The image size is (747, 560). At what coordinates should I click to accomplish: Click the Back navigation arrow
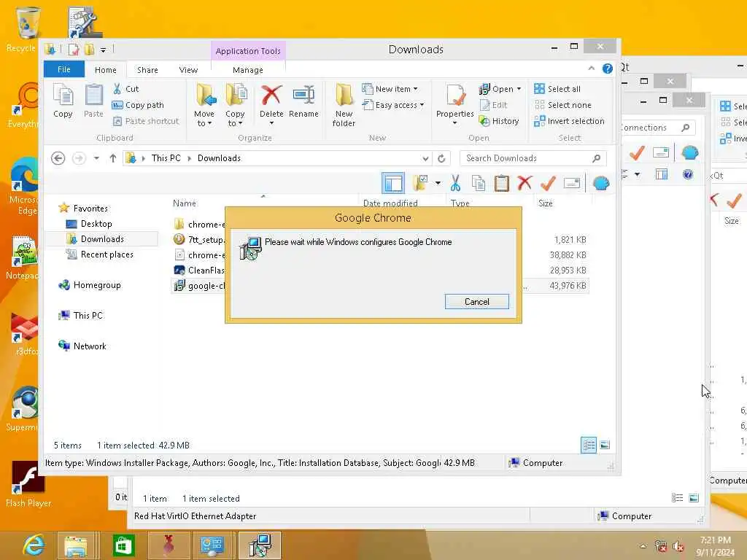point(58,158)
